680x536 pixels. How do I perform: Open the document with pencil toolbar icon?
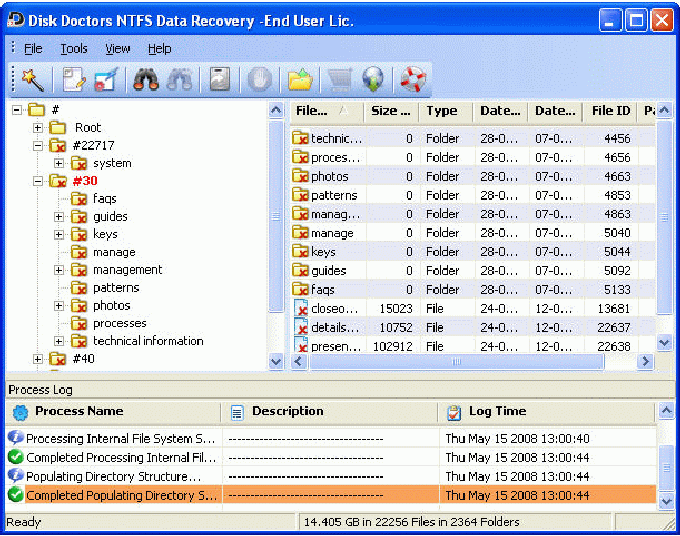tap(74, 79)
